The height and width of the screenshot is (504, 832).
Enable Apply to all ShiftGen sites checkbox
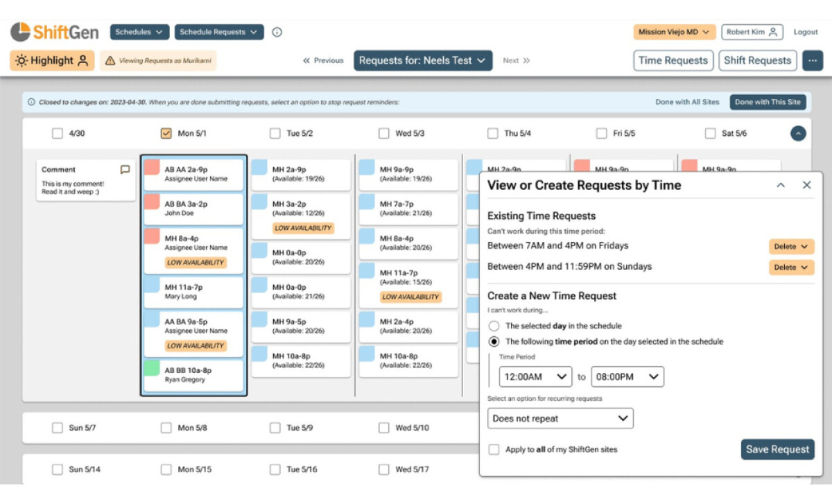pos(494,449)
